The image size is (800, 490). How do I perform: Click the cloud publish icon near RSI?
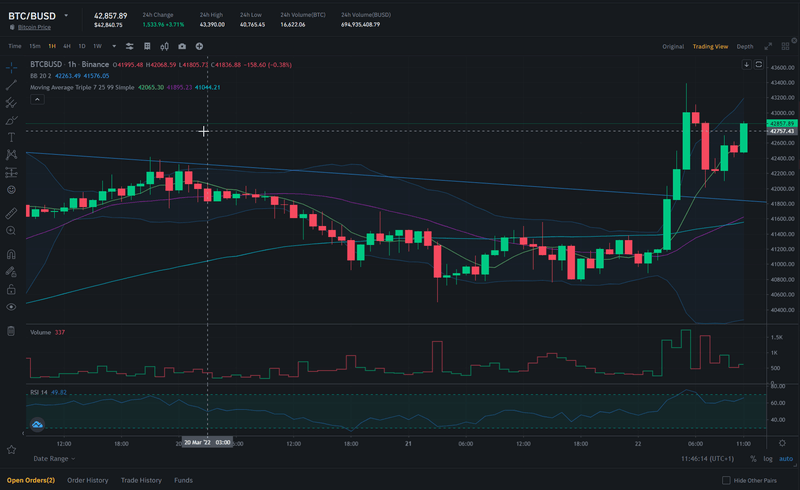click(37, 424)
